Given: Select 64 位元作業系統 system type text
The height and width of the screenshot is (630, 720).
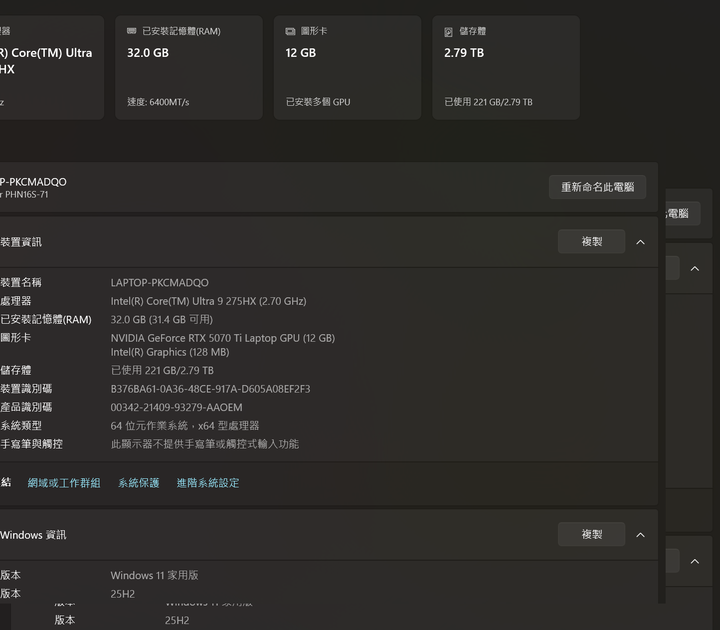Looking at the screenshot, I should [x=185, y=426].
